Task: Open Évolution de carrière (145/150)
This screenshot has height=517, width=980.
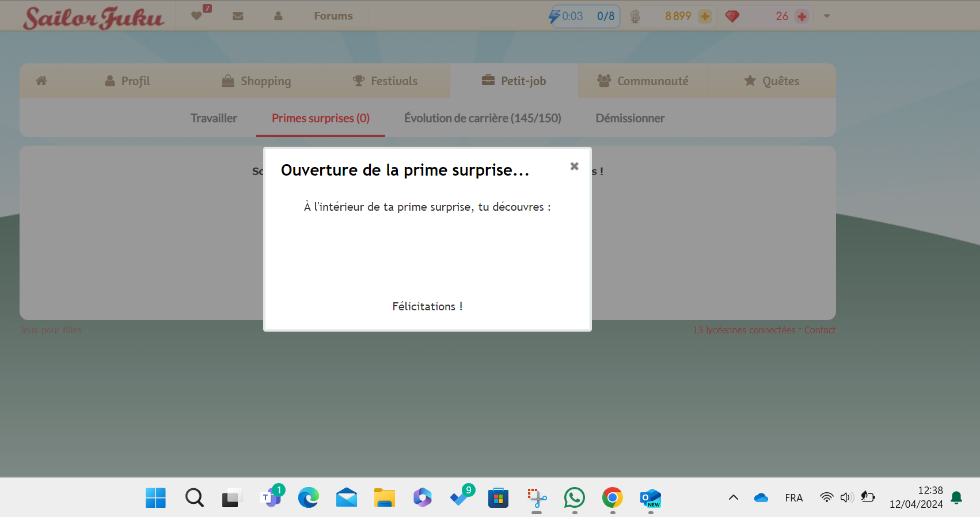Action: [x=483, y=118]
